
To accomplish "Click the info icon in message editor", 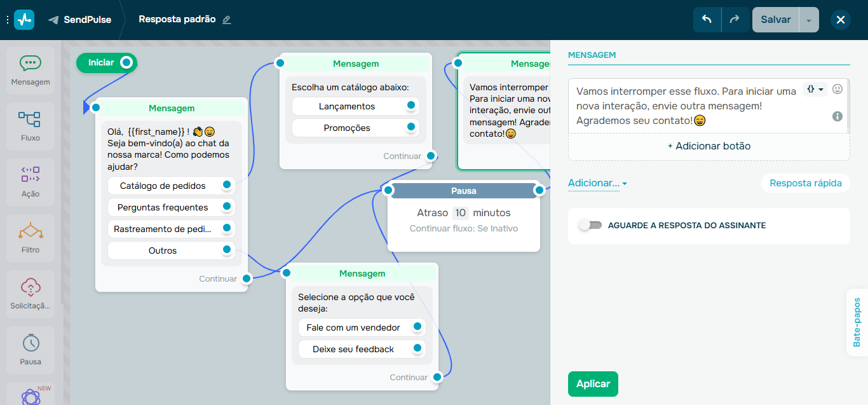I will click(837, 116).
